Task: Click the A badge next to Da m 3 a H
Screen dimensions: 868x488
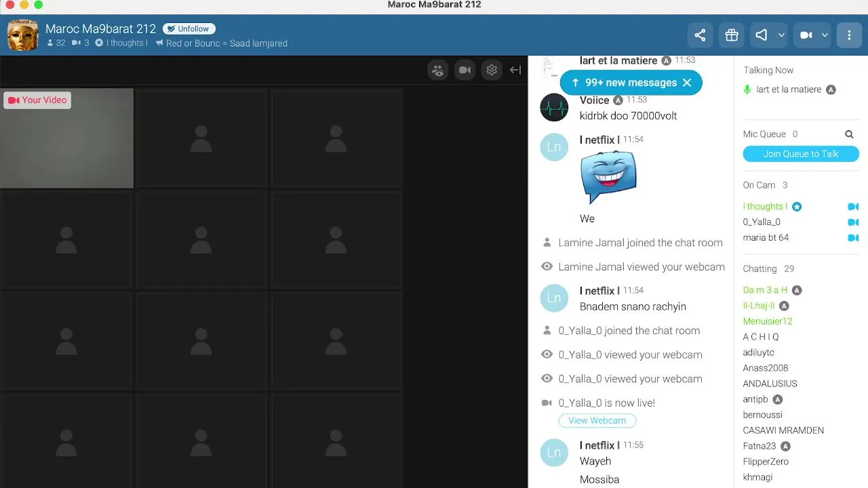Action: pos(797,290)
